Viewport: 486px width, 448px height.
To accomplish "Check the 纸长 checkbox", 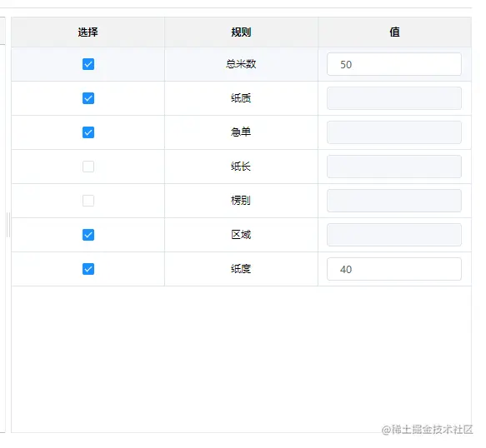I will 88,167.
